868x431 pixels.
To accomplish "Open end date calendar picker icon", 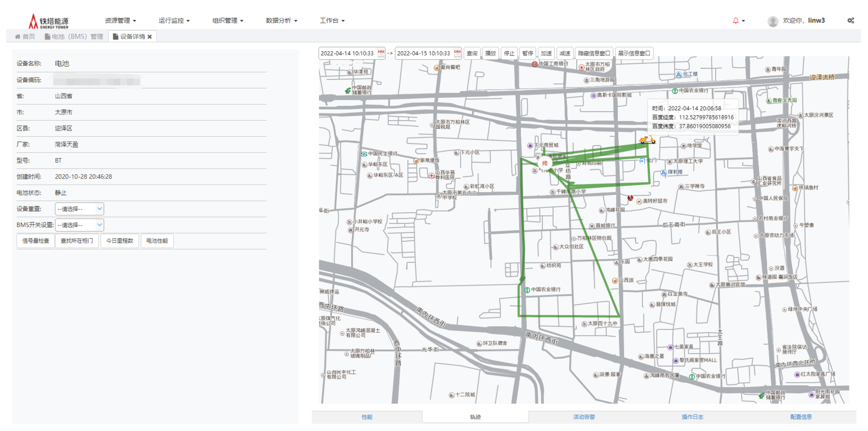I will [457, 53].
